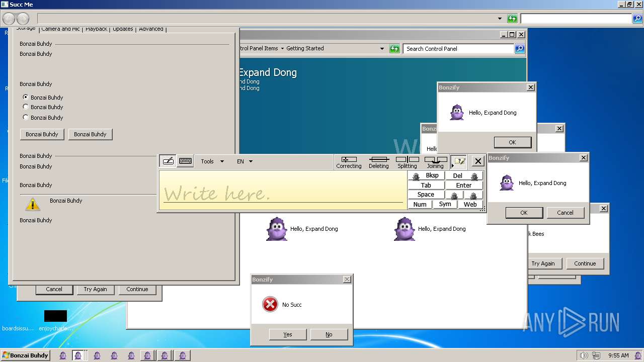The width and height of the screenshot is (644, 362).
Task: Click the volume speaker icon in the system tray
Action: [584, 355]
